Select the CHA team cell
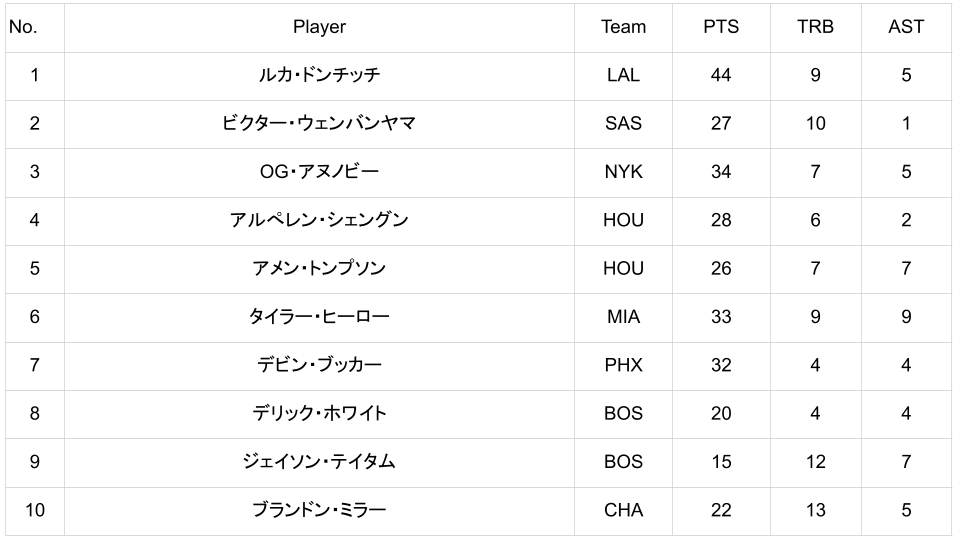960x540 pixels. click(623, 510)
